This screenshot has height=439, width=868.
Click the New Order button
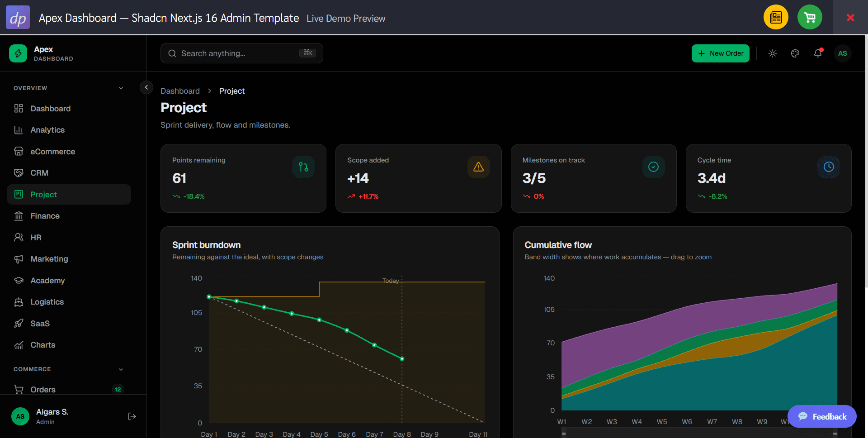(721, 53)
